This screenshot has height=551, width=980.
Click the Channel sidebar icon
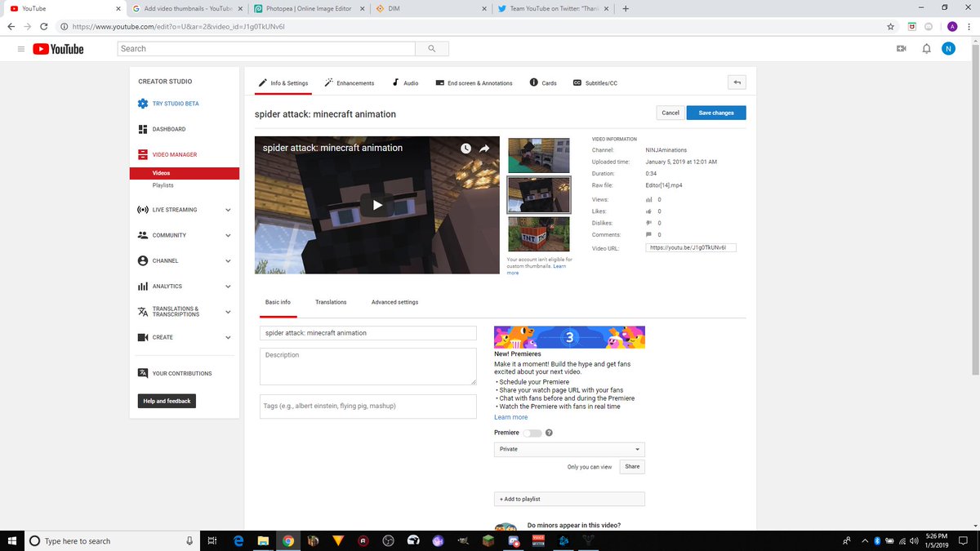pyautogui.click(x=143, y=260)
